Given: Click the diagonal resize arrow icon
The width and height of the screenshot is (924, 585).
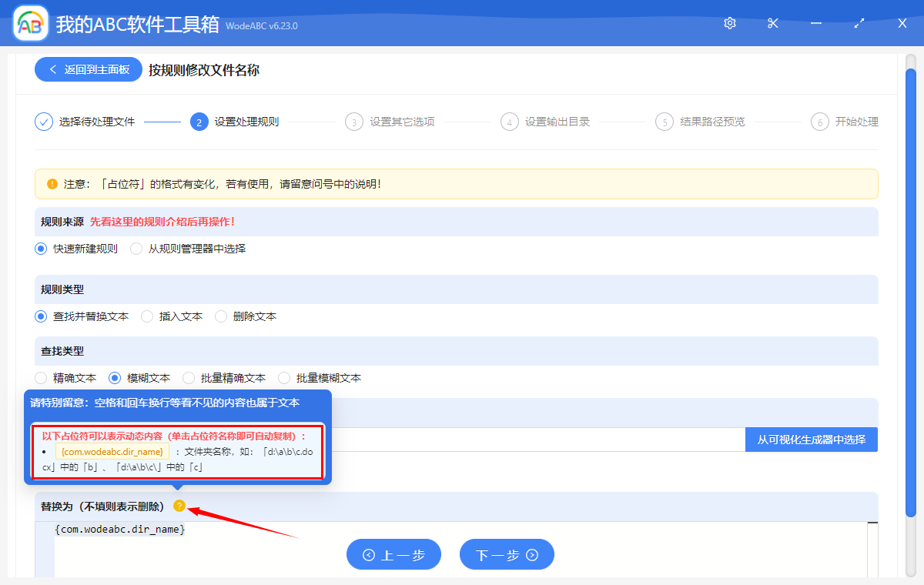Looking at the screenshot, I should 859,23.
